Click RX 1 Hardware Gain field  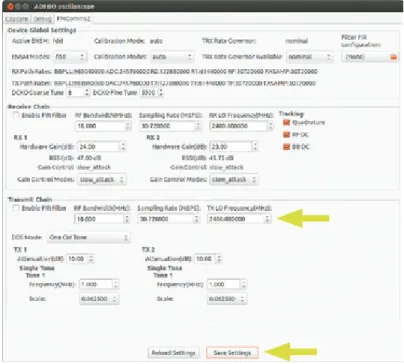[x=102, y=147]
